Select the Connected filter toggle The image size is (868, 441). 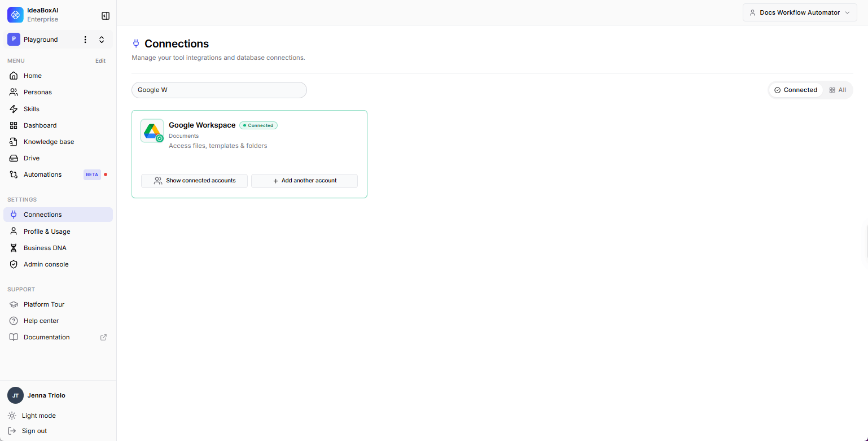click(x=796, y=90)
